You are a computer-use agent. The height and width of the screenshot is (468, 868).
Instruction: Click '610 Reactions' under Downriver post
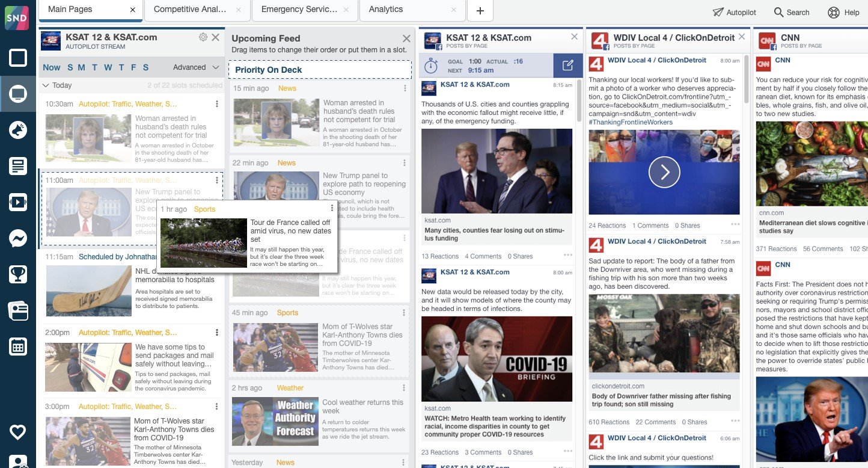(x=609, y=422)
